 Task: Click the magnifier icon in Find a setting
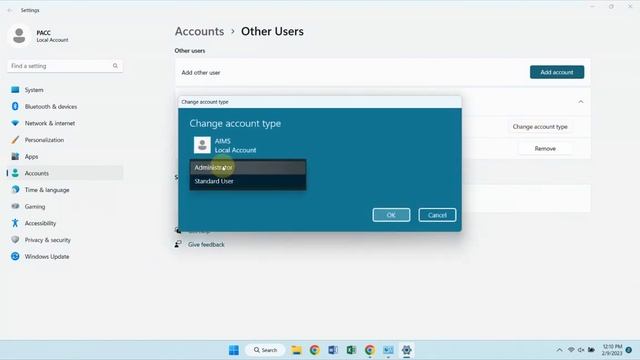(x=115, y=66)
